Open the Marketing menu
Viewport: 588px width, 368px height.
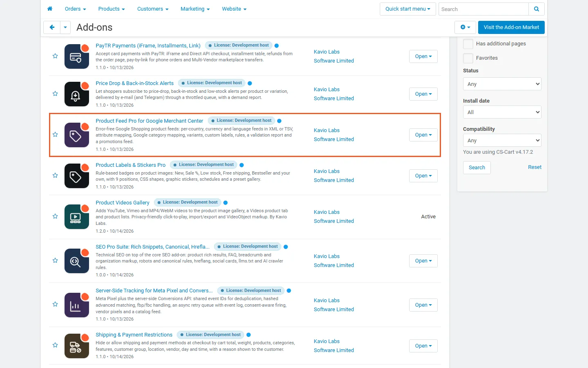coord(195,9)
